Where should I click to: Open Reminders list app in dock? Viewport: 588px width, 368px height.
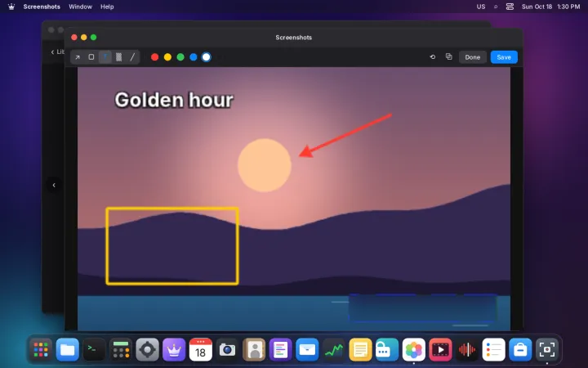[x=493, y=350]
